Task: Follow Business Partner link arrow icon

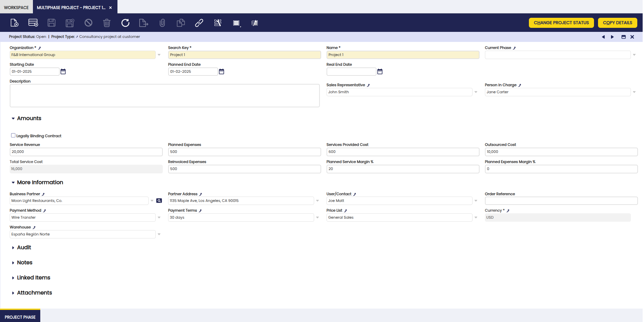Action: (x=43, y=194)
